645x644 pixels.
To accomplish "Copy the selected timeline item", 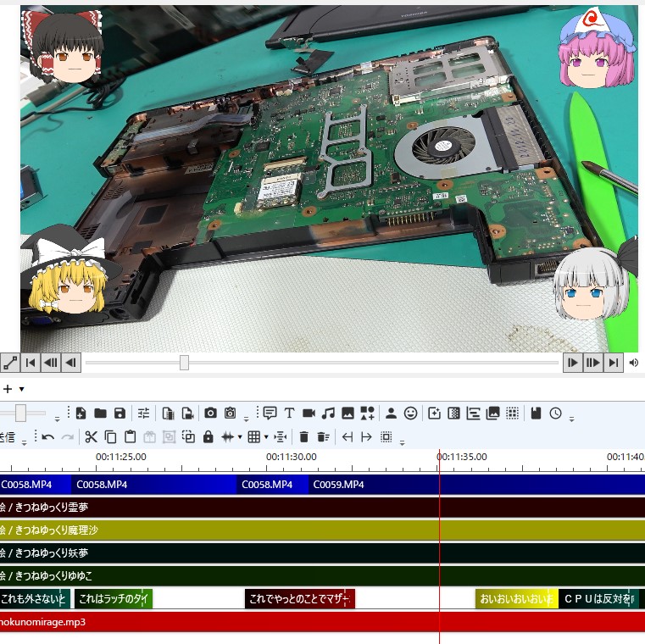I will (110, 436).
